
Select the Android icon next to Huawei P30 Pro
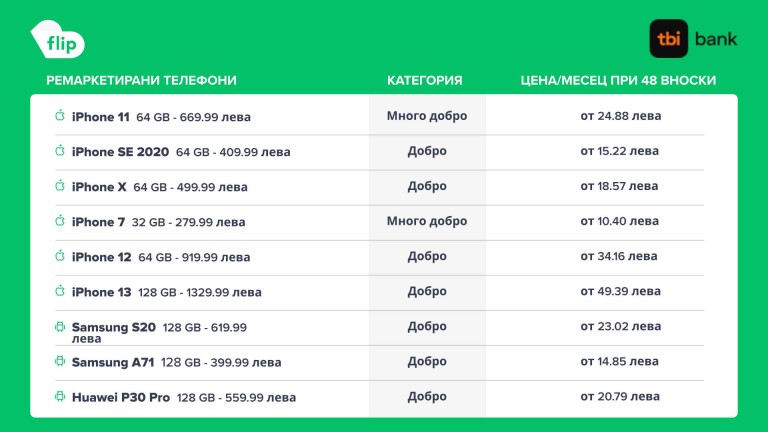[60, 396]
